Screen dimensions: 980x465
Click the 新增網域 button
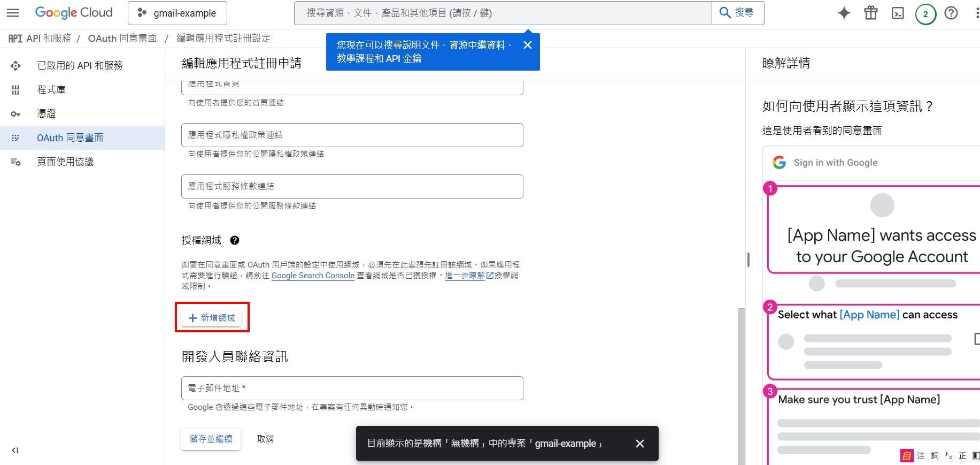pos(212,318)
